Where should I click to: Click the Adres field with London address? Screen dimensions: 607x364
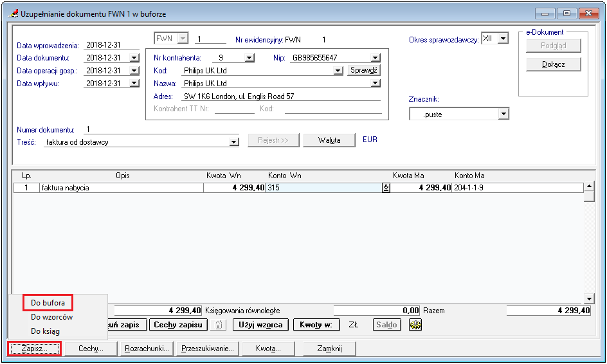[x=281, y=96]
